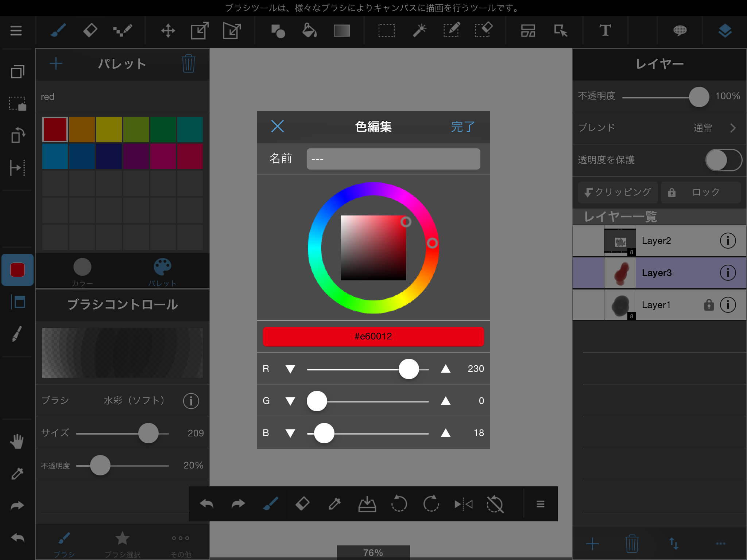
Task: Open bottom toolbar overflow menu
Action: 541,504
